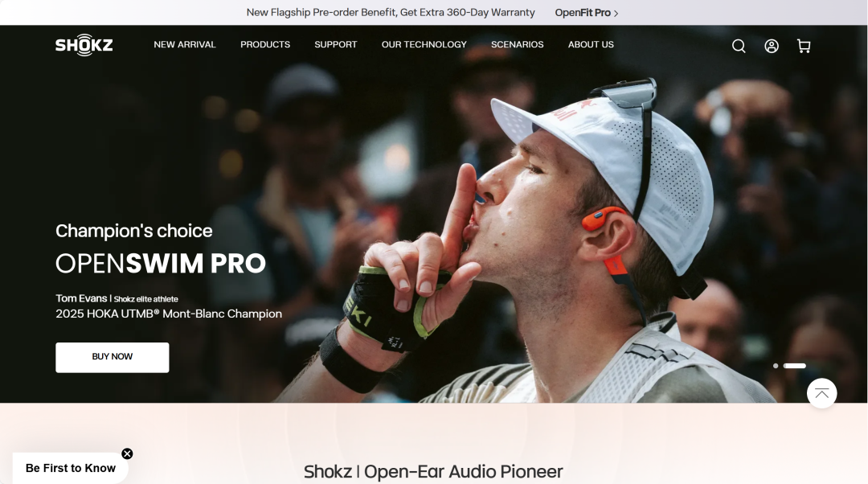Expand the PRODUCTS menu
The height and width of the screenshot is (484, 868).
pyautogui.click(x=265, y=45)
